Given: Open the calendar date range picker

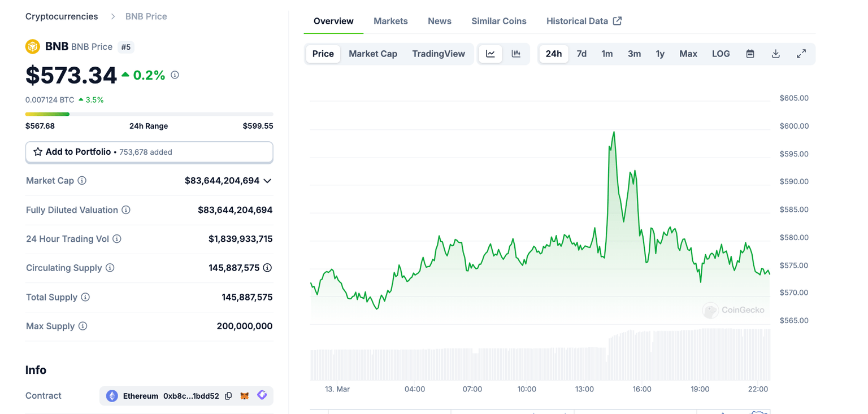Looking at the screenshot, I should coord(750,54).
